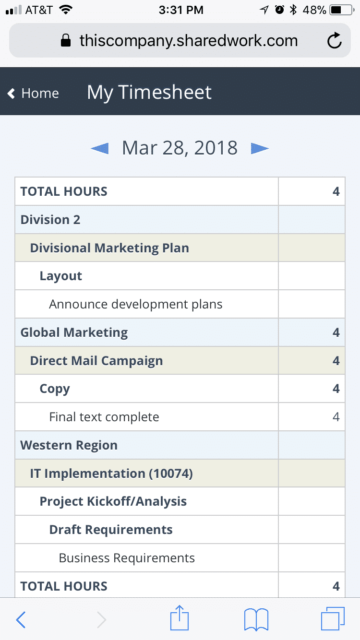
Task: Open the Safari tabs overview icon
Action: click(x=333, y=619)
